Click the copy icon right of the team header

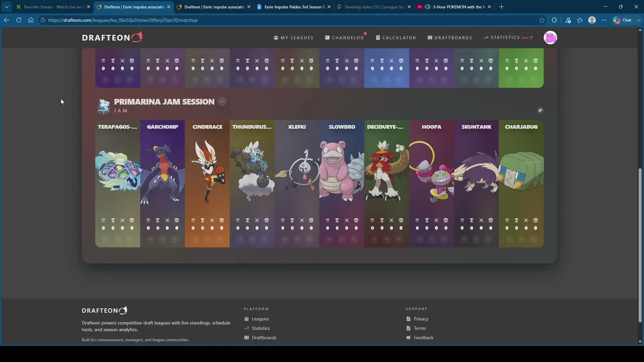tap(540, 110)
